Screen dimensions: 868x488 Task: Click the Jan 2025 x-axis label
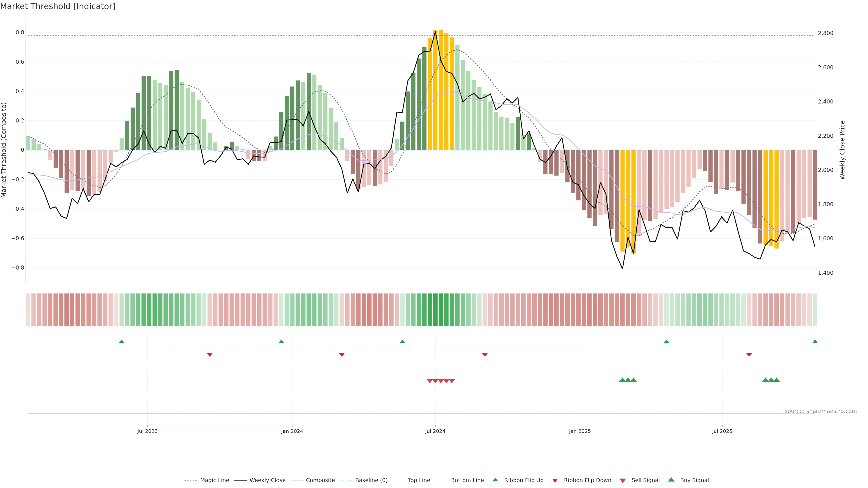point(580,431)
